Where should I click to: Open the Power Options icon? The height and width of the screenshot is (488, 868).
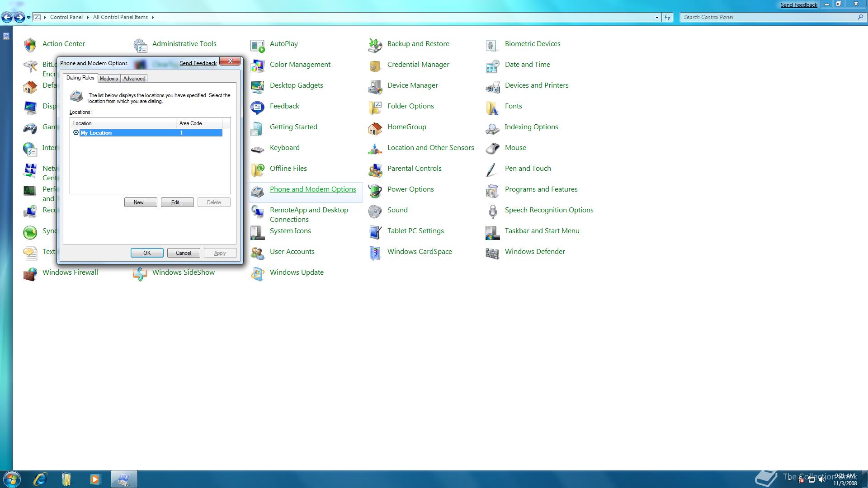pos(375,190)
